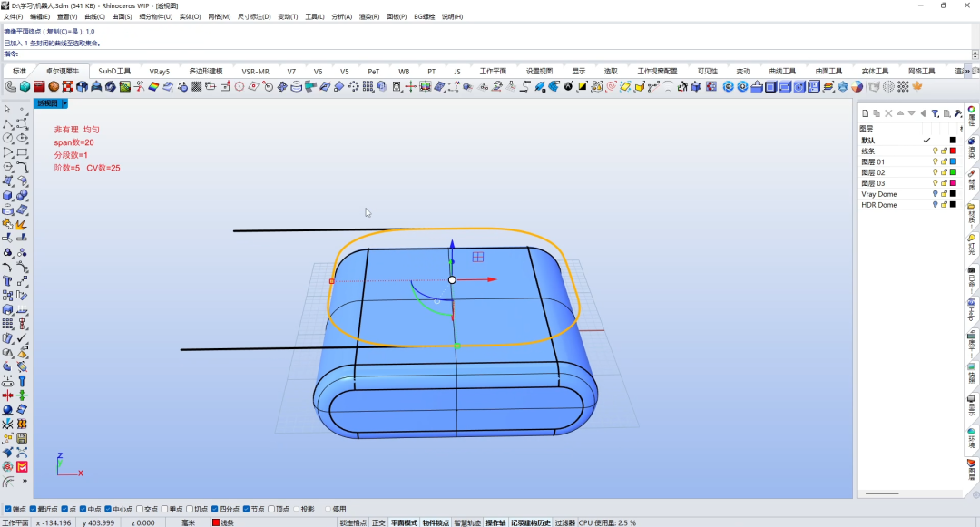The width and height of the screenshot is (980, 527).
Task: Open the 分析(A) menu
Action: [342, 17]
